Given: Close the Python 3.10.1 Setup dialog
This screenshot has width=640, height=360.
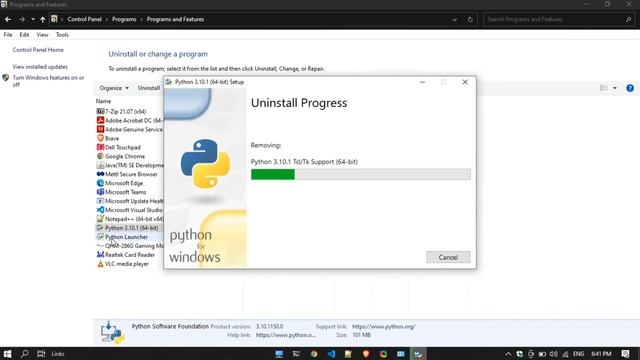Looking at the screenshot, I should pos(465,82).
